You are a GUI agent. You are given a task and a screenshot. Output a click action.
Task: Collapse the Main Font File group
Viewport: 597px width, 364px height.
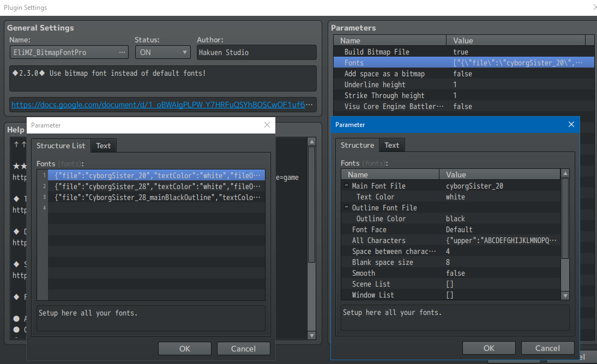coord(346,186)
